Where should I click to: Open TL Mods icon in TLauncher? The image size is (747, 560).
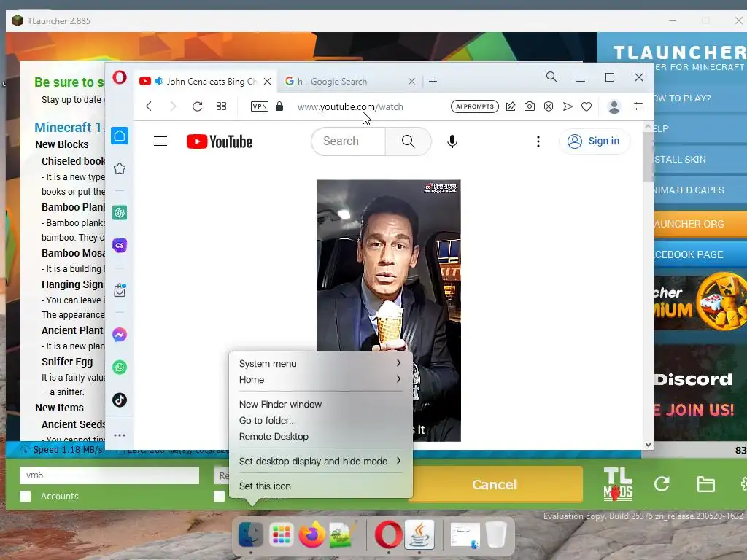pos(619,484)
